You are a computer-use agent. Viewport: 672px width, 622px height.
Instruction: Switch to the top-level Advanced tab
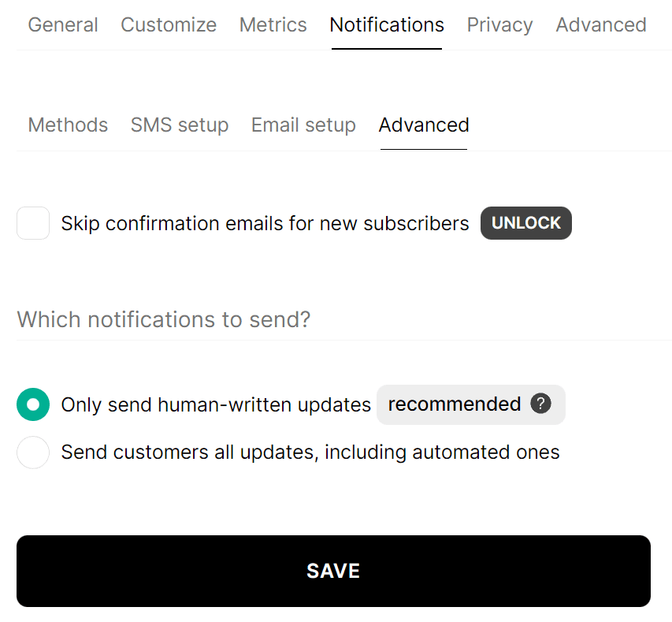tap(600, 24)
